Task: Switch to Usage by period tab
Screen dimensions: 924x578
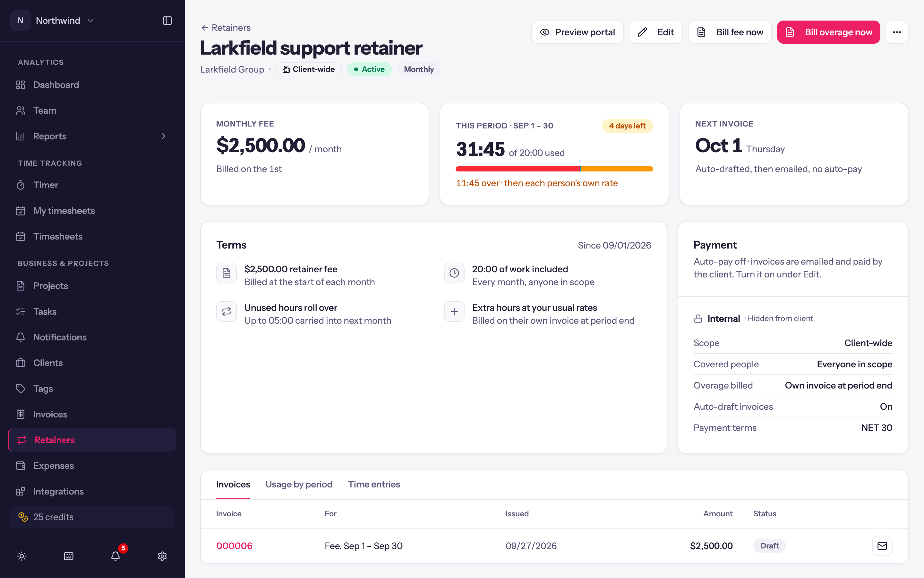Action: coord(299,484)
